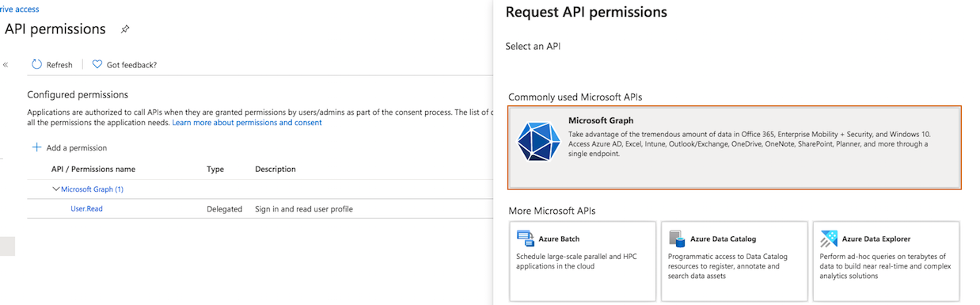This screenshot has width=980, height=305.
Task: Select the Azure Data Explorer card title
Action: (x=876, y=238)
